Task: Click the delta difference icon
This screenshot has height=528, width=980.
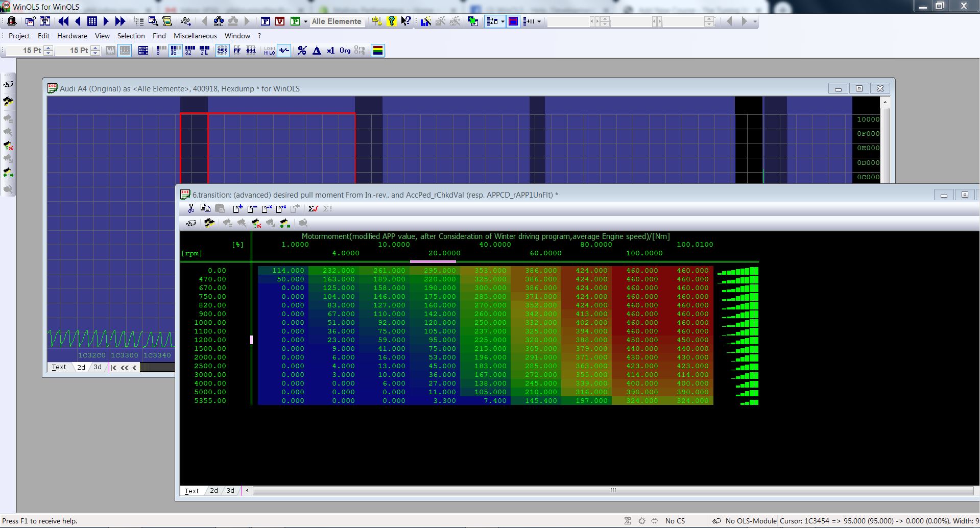Action: click(317, 51)
